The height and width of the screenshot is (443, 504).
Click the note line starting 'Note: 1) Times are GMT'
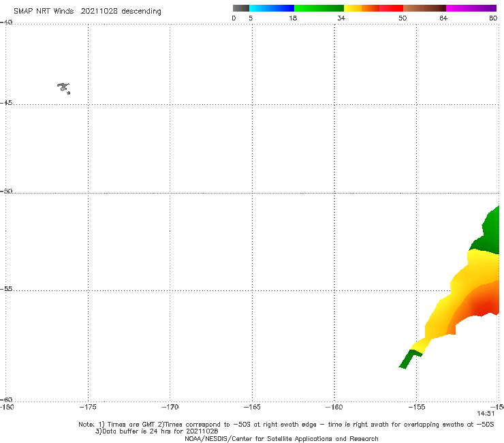[286, 425]
